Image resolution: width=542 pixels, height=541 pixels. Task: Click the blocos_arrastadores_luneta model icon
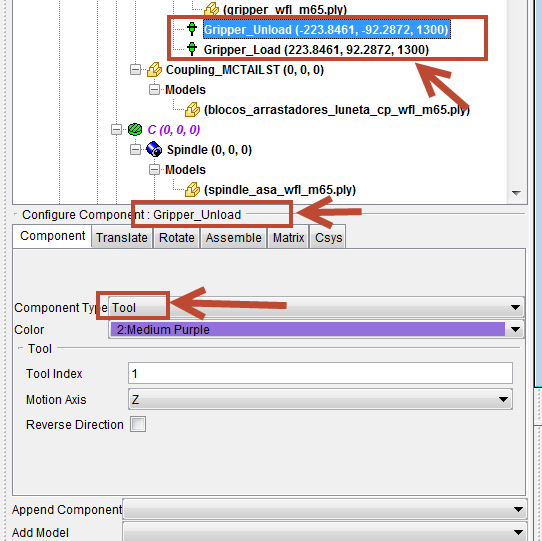tap(192, 110)
